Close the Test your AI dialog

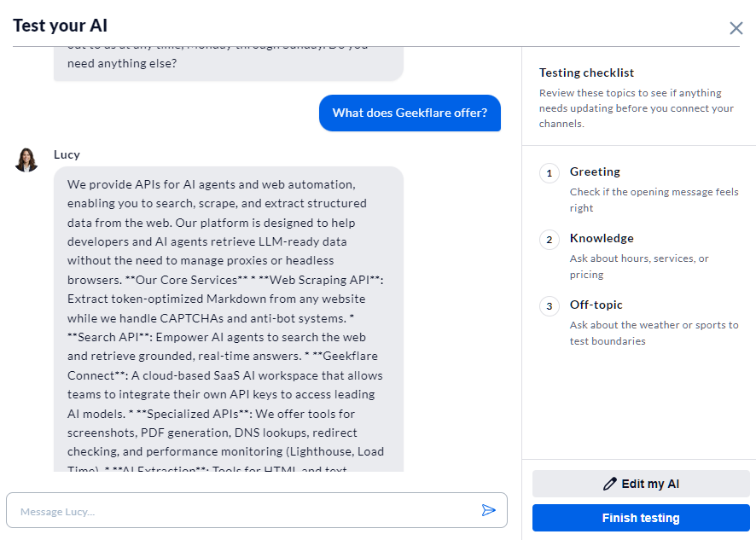(736, 28)
